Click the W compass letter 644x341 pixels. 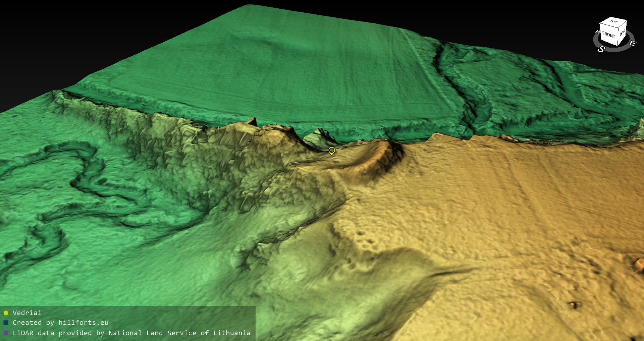click(x=597, y=32)
